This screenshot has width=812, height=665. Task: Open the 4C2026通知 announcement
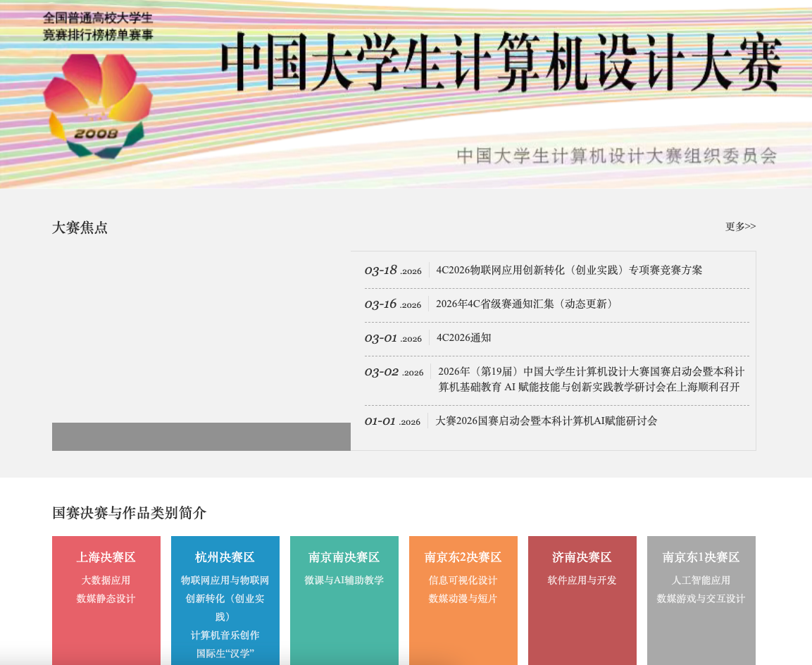coord(463,338)
